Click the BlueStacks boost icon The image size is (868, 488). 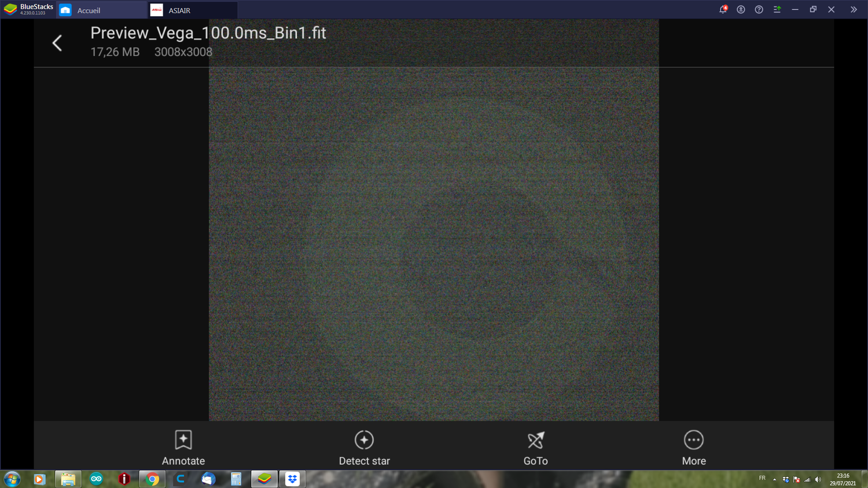click(x=777, y=9)
